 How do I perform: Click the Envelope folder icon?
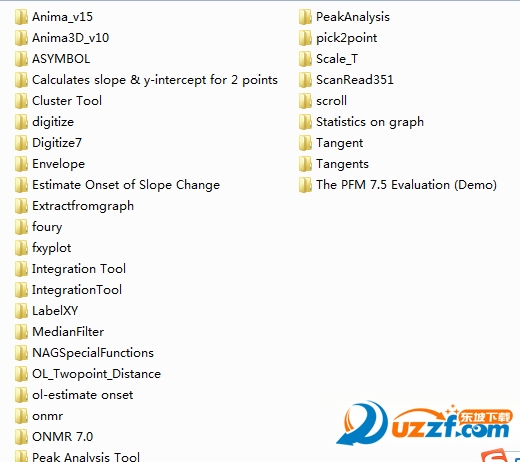(x=21, y=164)
